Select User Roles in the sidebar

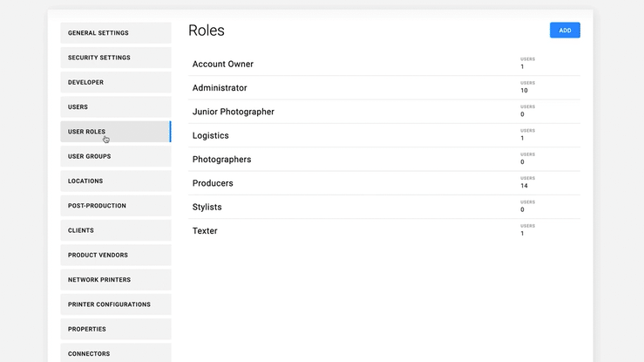[116, 132]
